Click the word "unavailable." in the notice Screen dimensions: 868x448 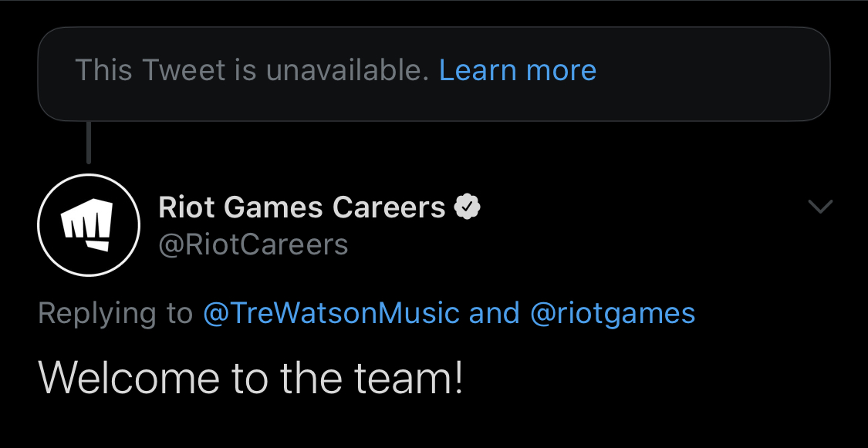(348, 70)
